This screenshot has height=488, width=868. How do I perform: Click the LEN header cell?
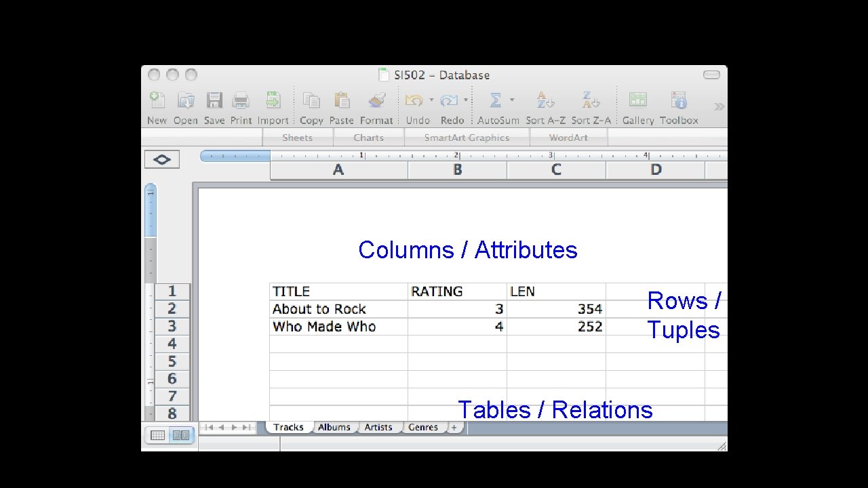coord(556,291)
